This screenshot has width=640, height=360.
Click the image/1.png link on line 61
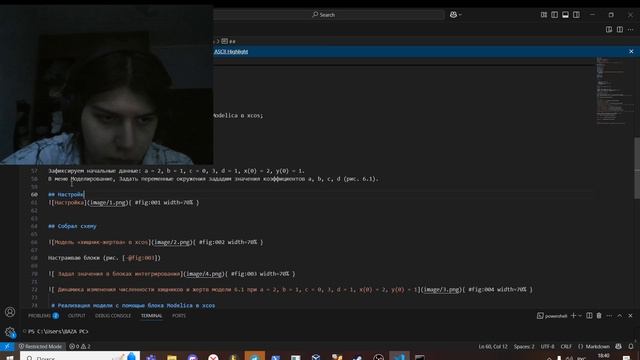108,202
